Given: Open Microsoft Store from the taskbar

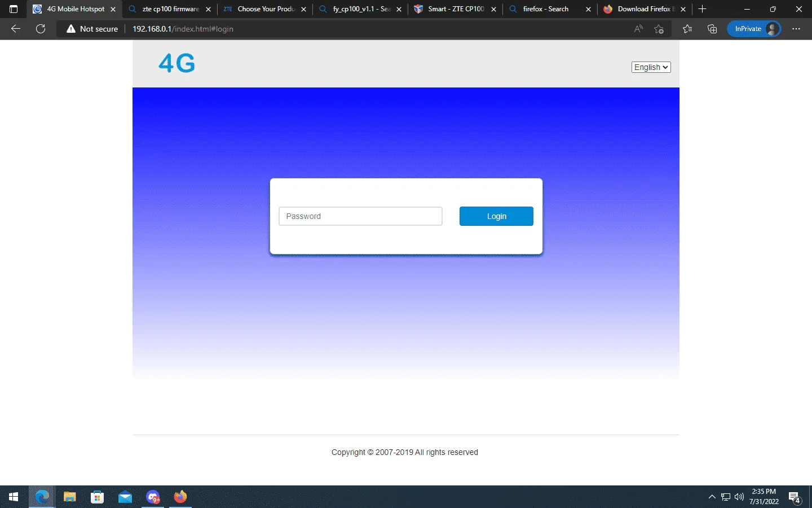Looking at the screenshot, I should (98, 497).
